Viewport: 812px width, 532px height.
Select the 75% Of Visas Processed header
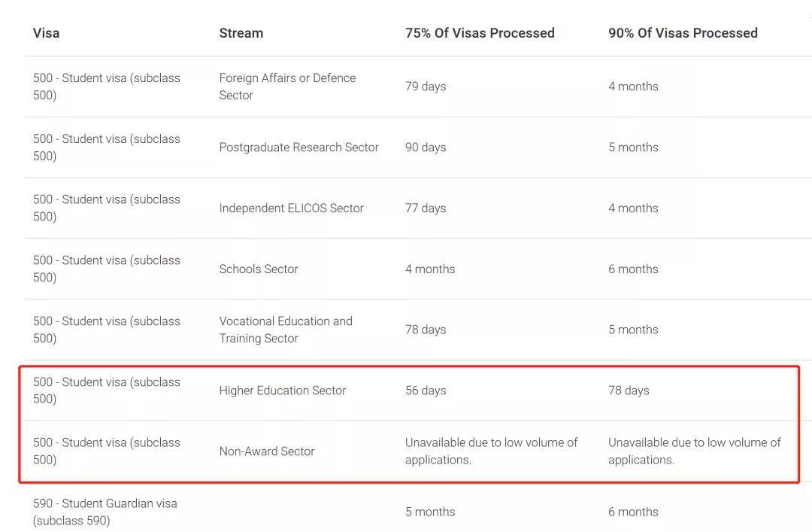click(480, 33)
